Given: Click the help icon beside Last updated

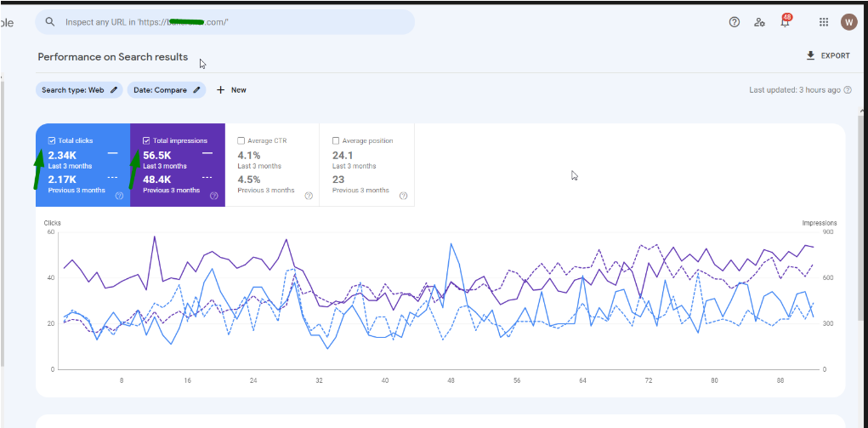Looking at the screenshot, I should pos(848,90).
